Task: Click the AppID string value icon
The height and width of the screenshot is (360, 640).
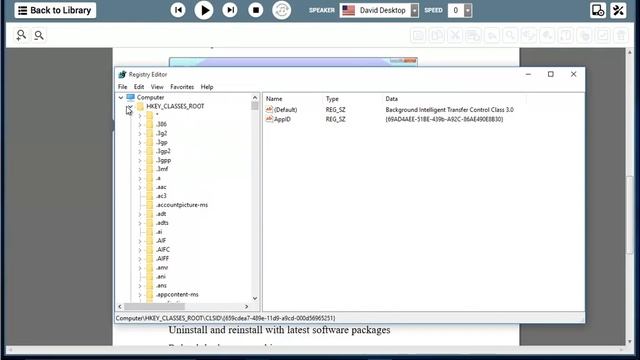Action: pyautogui.click(x=269, y=119)
